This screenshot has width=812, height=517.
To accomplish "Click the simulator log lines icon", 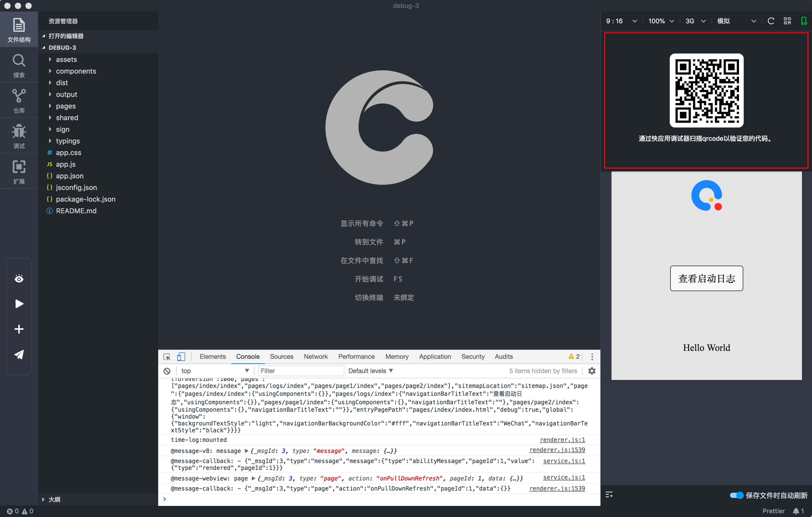I will pyautogui.click(x=609, y=495).
